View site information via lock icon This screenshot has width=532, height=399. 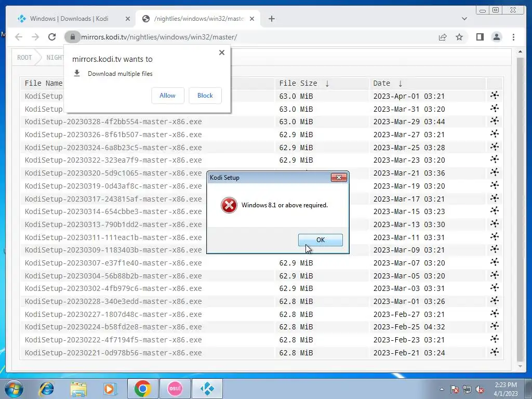tap(72, 37)
